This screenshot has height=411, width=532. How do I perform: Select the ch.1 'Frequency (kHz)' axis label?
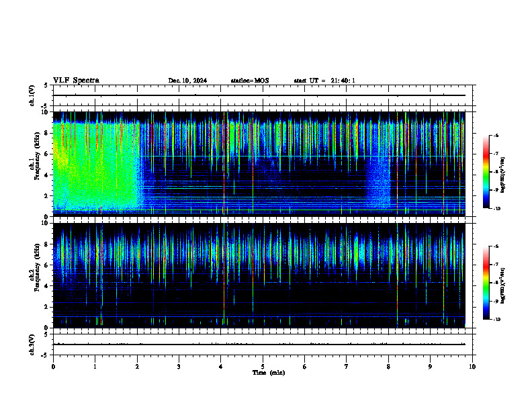[36, 156]
